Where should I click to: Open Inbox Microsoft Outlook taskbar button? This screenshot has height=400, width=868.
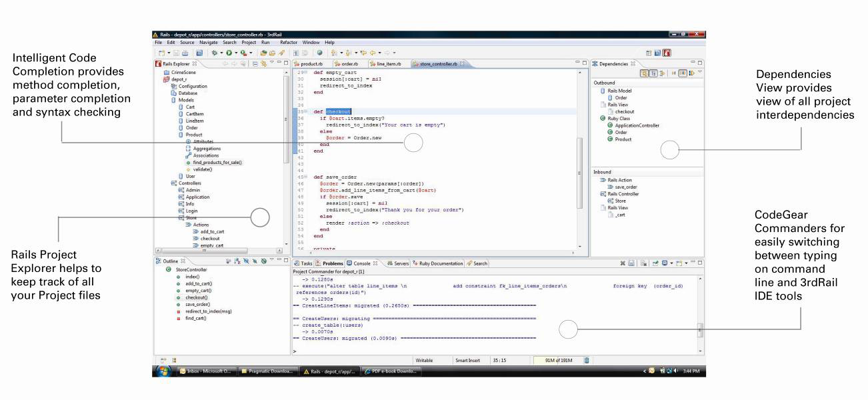[x=205, y=371]
